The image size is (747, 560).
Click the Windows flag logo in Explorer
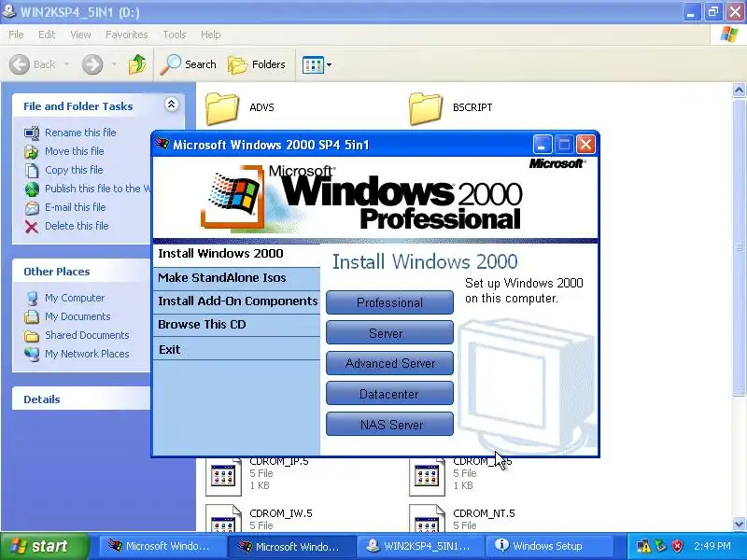click(729, 35)
